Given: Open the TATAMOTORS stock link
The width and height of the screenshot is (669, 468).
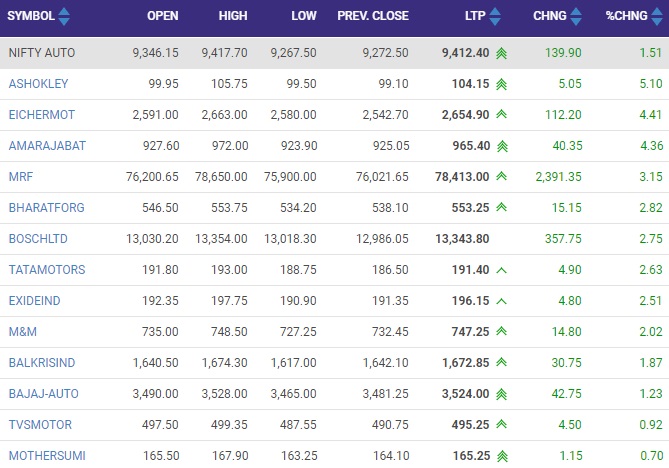Looking at the screenshot, I should coord(47,270).
